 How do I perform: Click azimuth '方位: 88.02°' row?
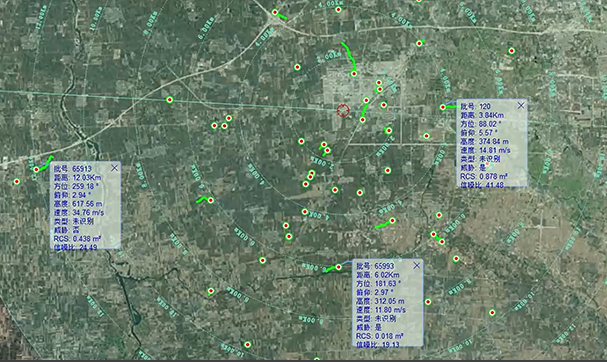coord(481,124)
